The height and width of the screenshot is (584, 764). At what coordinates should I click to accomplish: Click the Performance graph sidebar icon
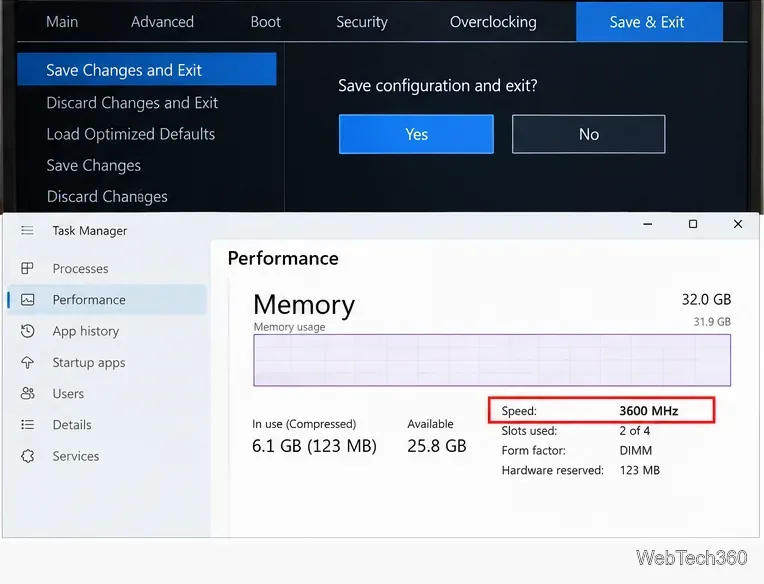(27, 300)
